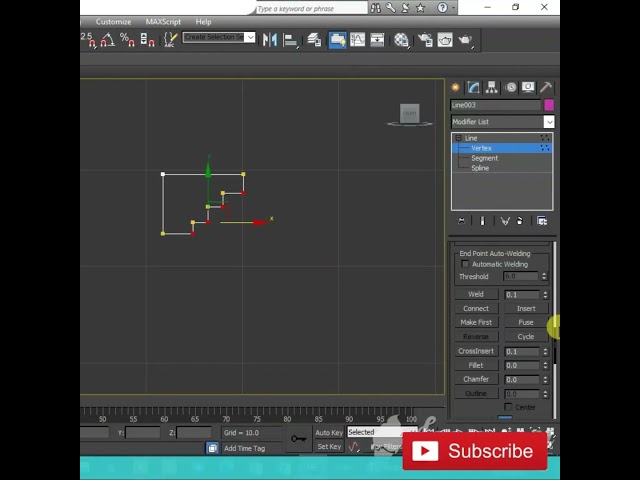This screenshot has height=480, width=640.
Task: Open the MAXScript menu
Action: coord(163,22)
